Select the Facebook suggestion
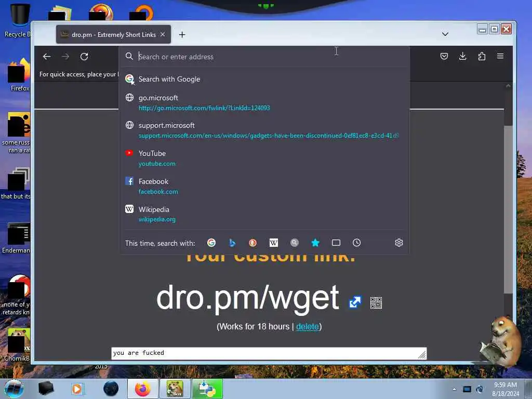This screenshot has width=532, height=399. 264,187
